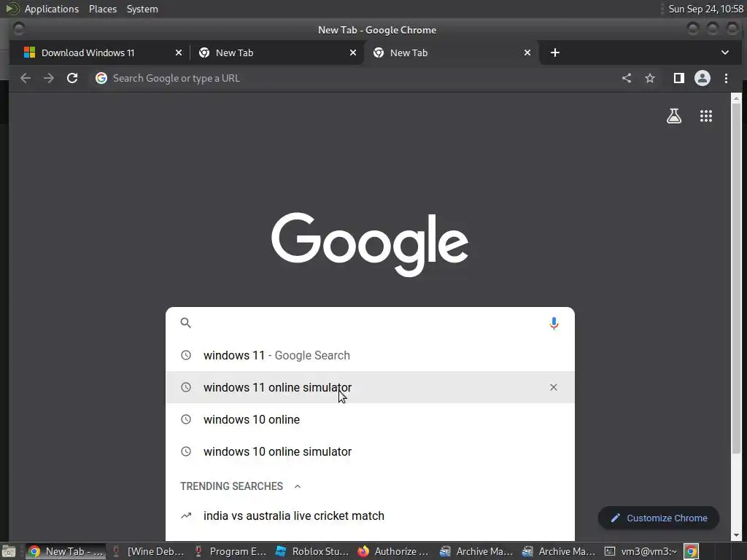Viewport: 747px width, 560px height.
Task: Switch to second Archive Manager taskbar window
Action: [560, 551]
